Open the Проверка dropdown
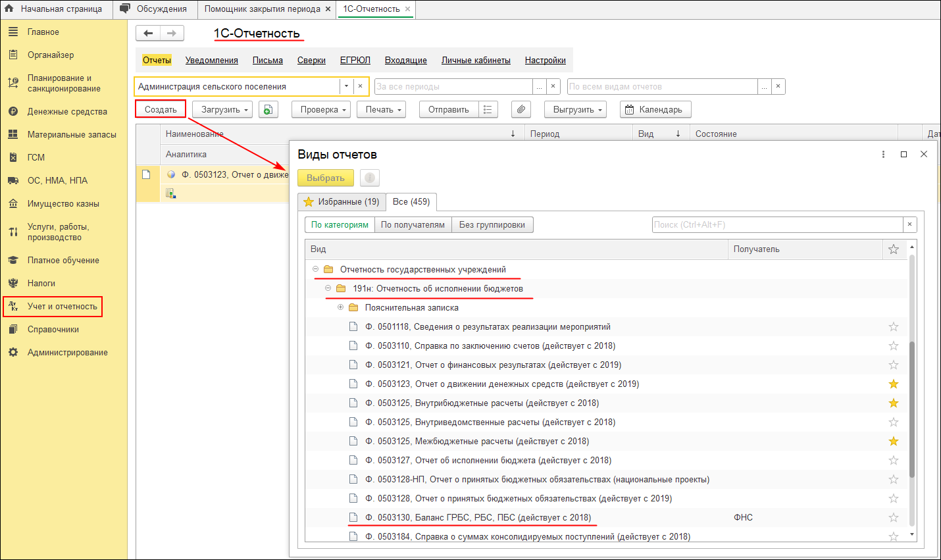This screenshot has width=941, height=560. pos(321,110)
